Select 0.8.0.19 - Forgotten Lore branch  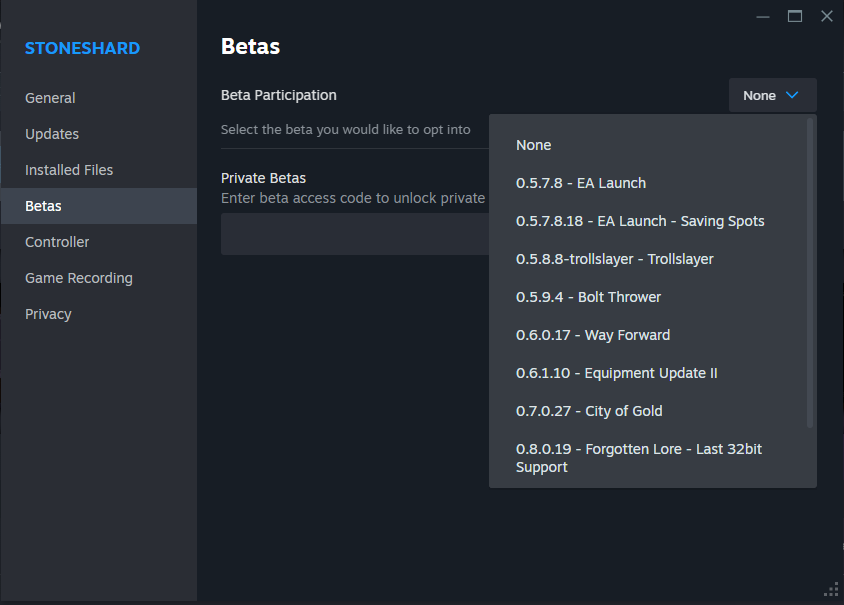click(x=648, y=458)
